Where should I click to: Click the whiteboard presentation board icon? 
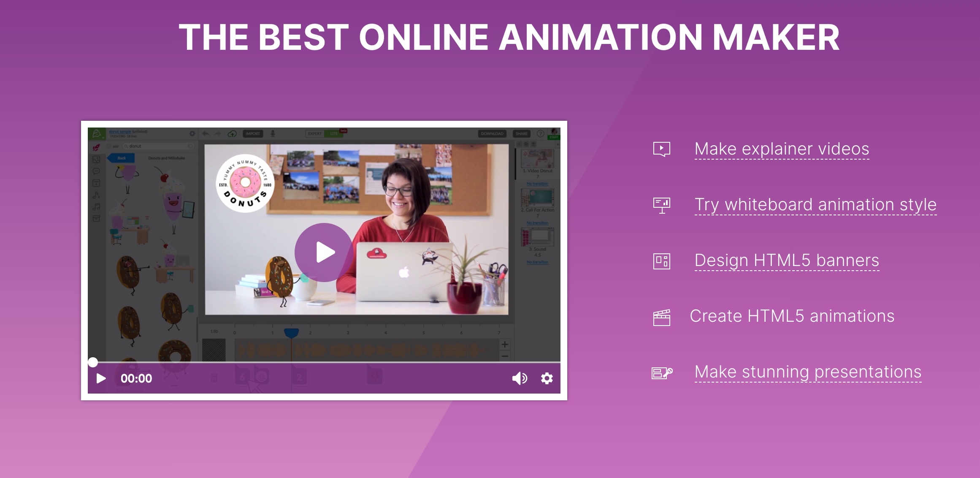[661, 205]
